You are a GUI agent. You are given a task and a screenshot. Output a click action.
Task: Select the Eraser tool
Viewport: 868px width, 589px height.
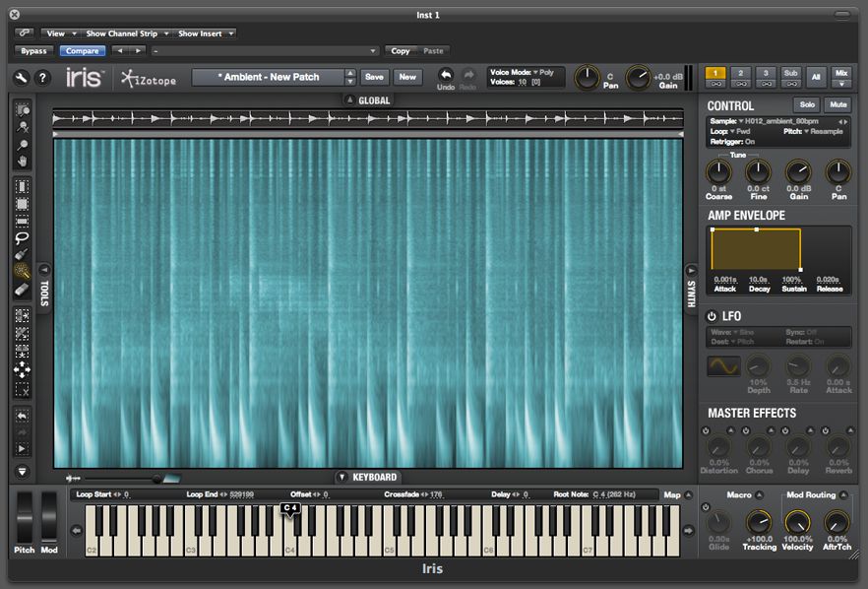22,289
